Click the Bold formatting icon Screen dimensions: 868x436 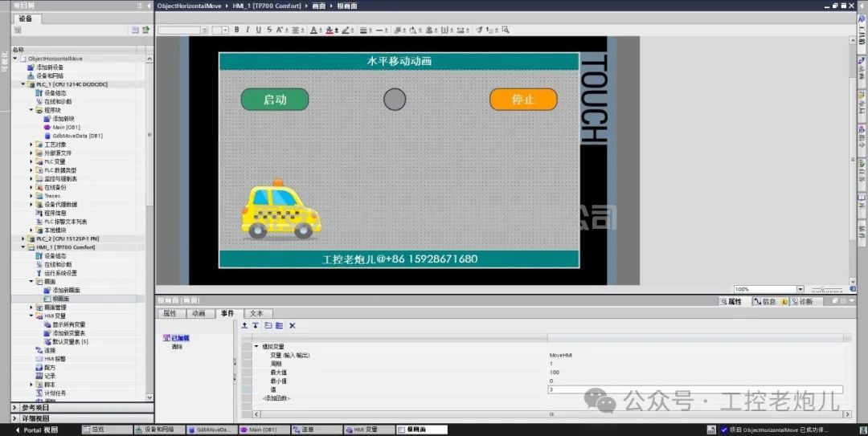click(x=237, y=31)
